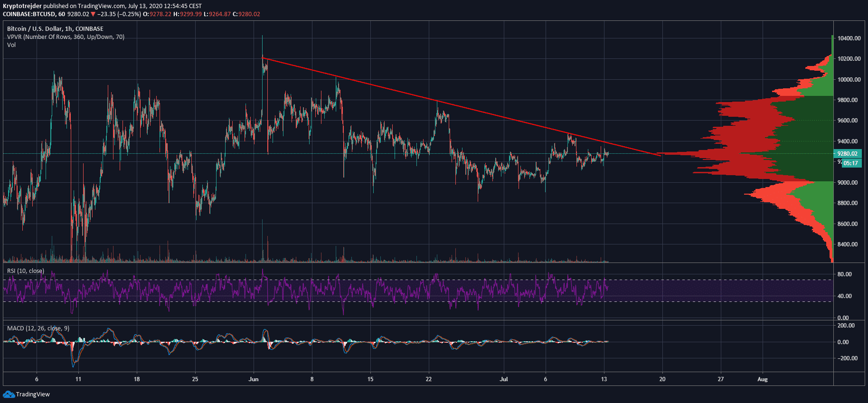
Task: Click the Jun marker on the time axis
Action: point(254,379)
